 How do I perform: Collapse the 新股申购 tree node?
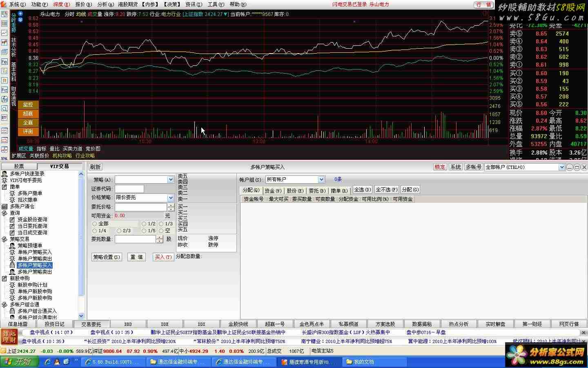click(x=4, y=278)
